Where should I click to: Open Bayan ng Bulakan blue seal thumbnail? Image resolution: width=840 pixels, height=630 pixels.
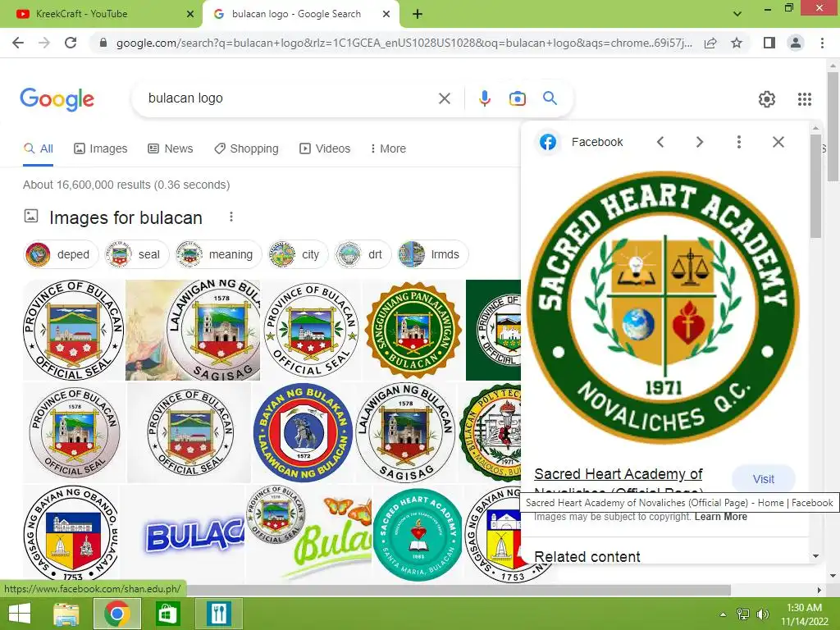[304, 432]
